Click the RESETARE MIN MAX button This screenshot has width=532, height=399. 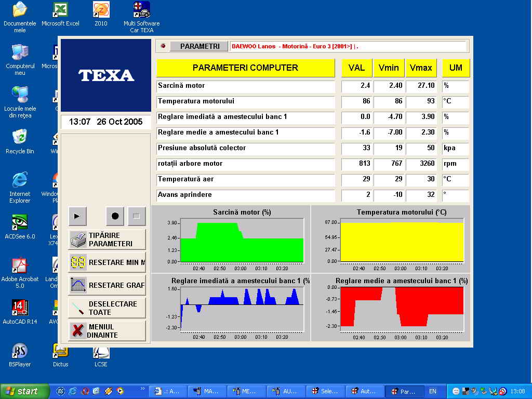[107, 262]
